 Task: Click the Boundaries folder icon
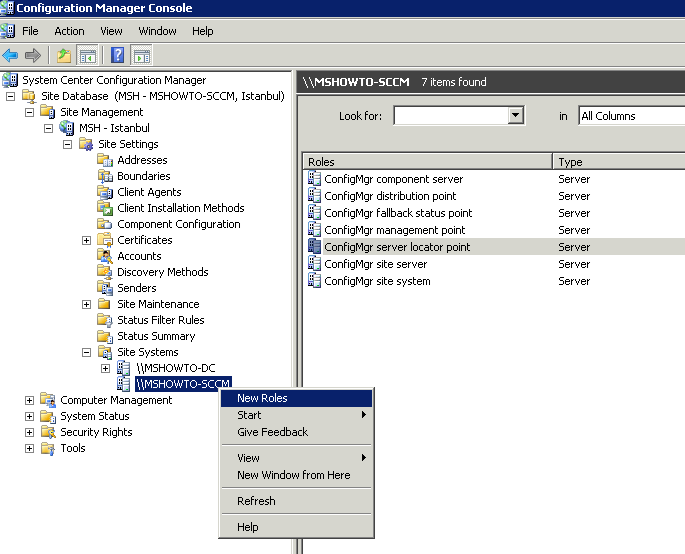tap(105, 176)
